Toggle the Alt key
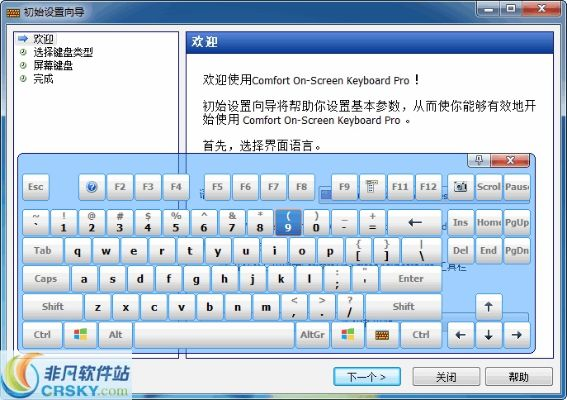Image resolution: width=567 pixels, height=400 pixels. 116,335
